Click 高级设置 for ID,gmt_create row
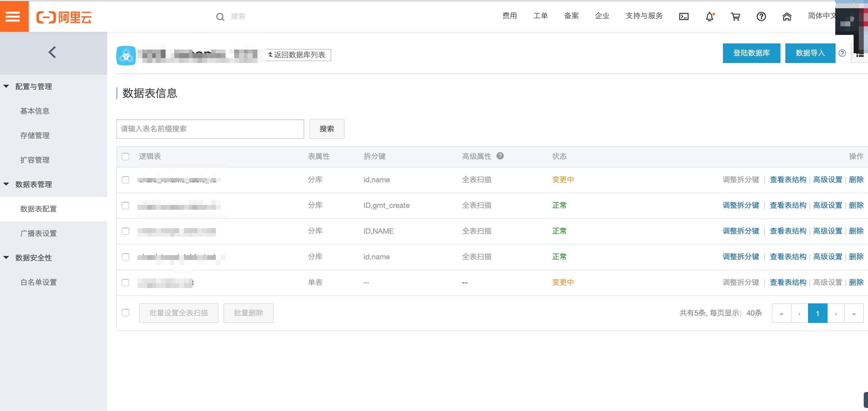Viewport: 868px width, 411px height. [828, 205]
